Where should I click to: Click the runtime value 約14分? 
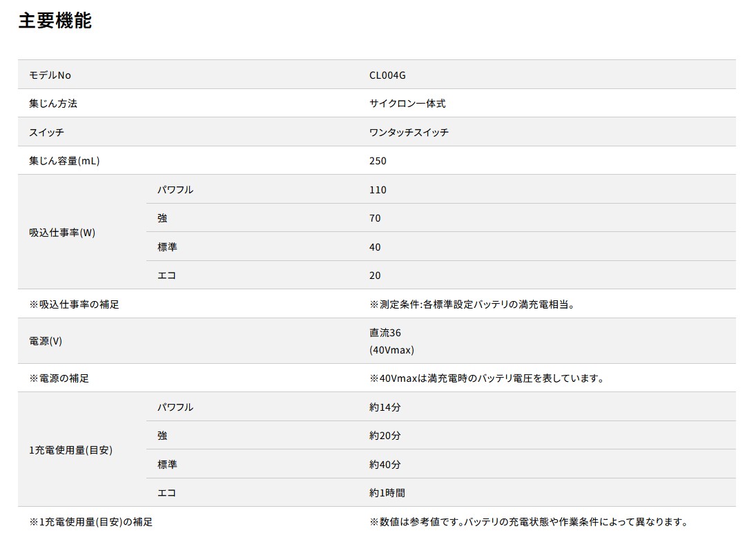point(385,407)
